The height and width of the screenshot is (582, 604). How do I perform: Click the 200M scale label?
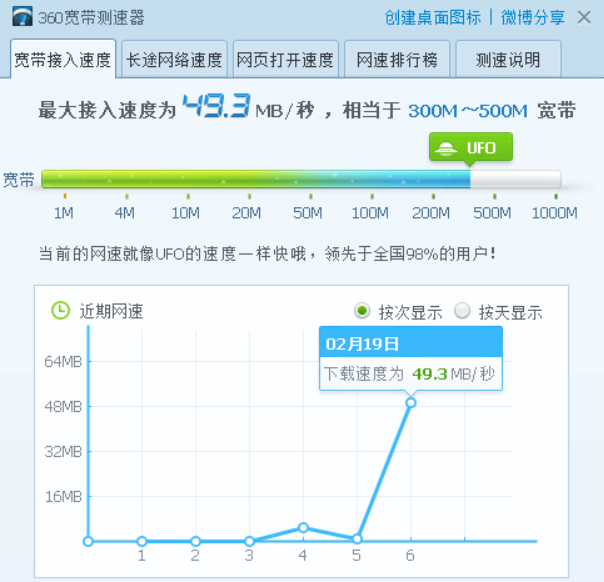[431, 213]
